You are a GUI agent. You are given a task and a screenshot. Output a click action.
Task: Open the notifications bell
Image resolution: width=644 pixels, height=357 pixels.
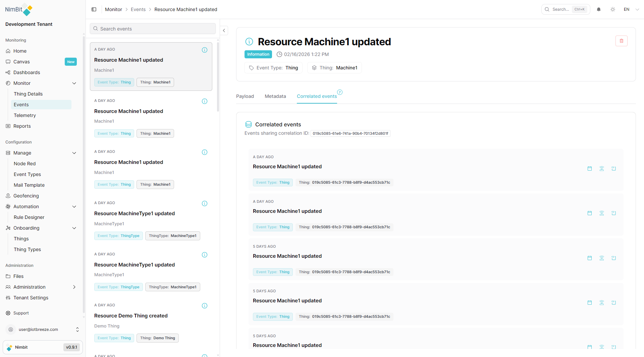coord(599,9)
